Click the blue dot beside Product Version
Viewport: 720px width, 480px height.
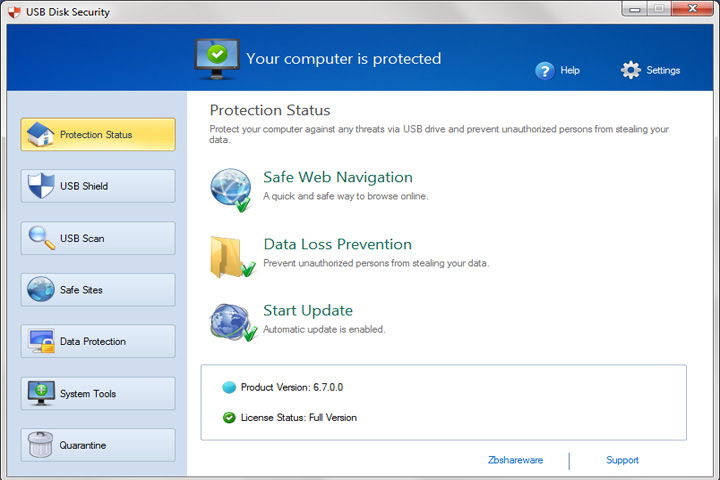[x=229, y=387]
